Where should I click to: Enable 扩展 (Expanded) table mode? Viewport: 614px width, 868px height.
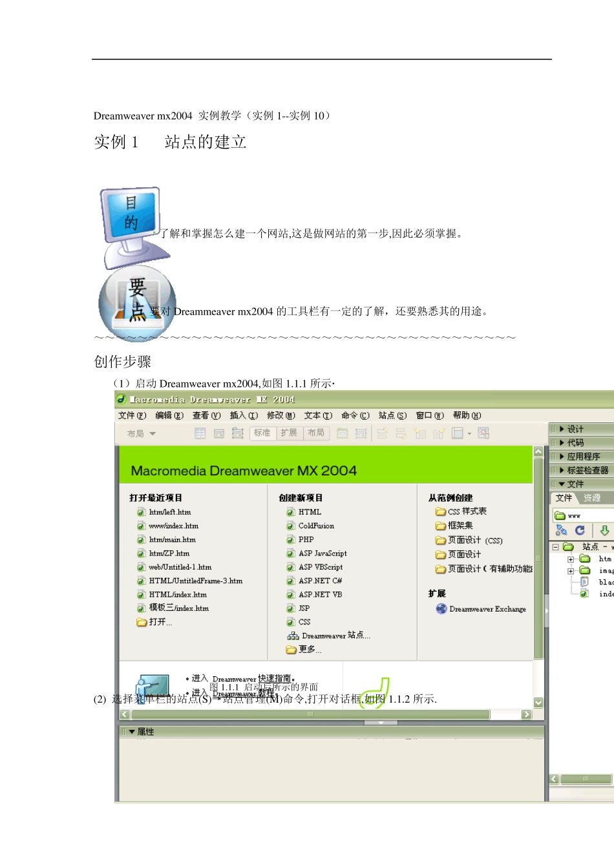pos(289,433)
